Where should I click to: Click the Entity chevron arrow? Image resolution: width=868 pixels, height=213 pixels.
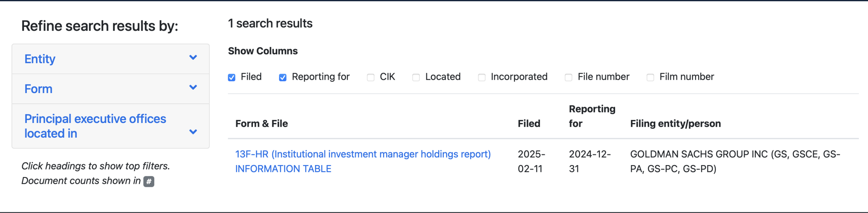pyautogui.click(x=193, y=57)
